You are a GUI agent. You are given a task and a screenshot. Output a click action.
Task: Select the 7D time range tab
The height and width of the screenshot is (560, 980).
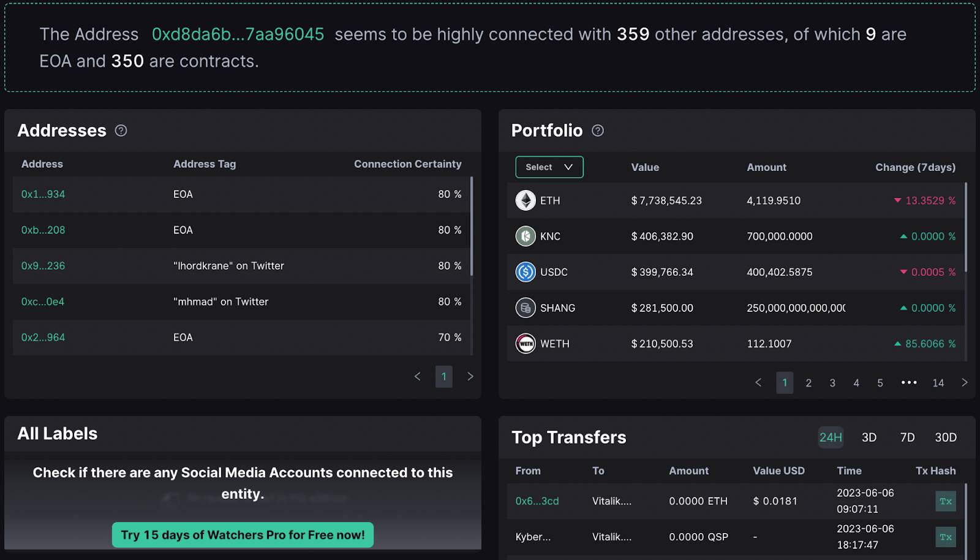tap(907, 437)
